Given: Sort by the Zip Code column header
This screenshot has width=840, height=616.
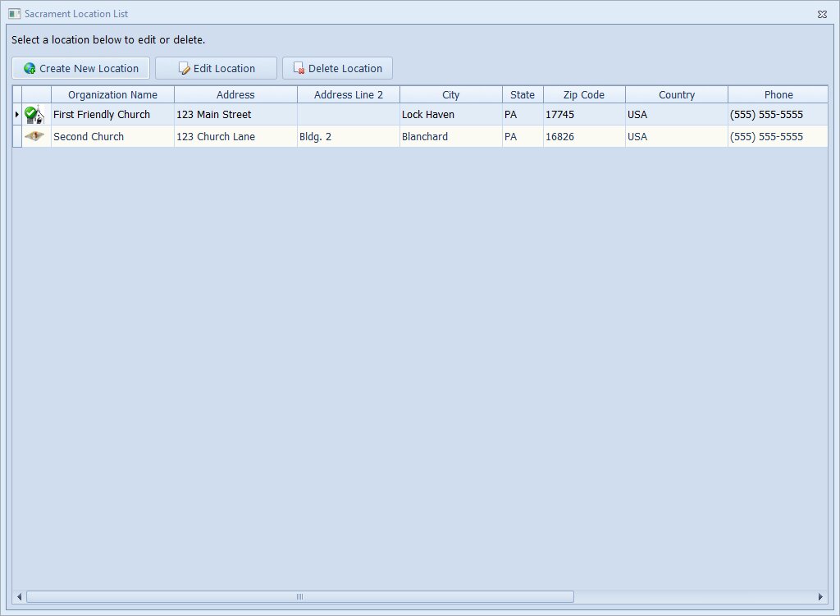Looking at the screenshot, I should tap(584, 95).
